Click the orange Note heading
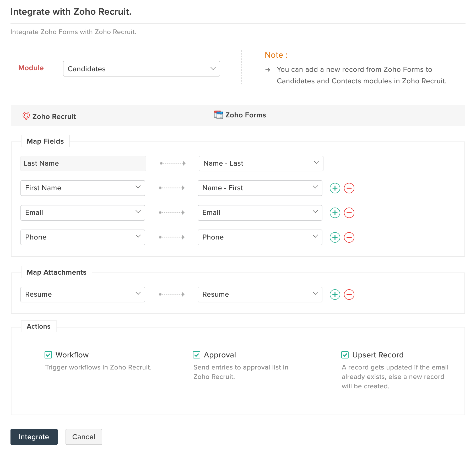The width and height of the screenshot is (476, 468). 276,55
